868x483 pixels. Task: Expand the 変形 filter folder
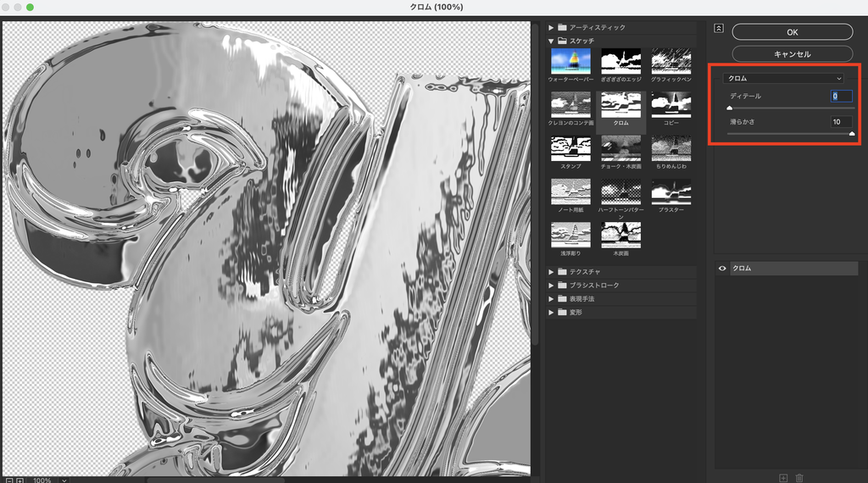[551, 313]
